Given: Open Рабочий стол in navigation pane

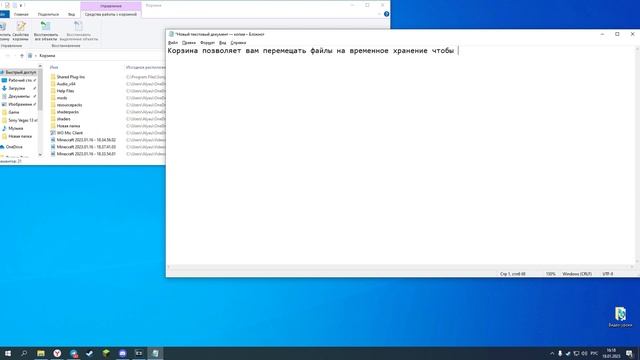Looking at the screenshot, I should click(x=20, y=80).
